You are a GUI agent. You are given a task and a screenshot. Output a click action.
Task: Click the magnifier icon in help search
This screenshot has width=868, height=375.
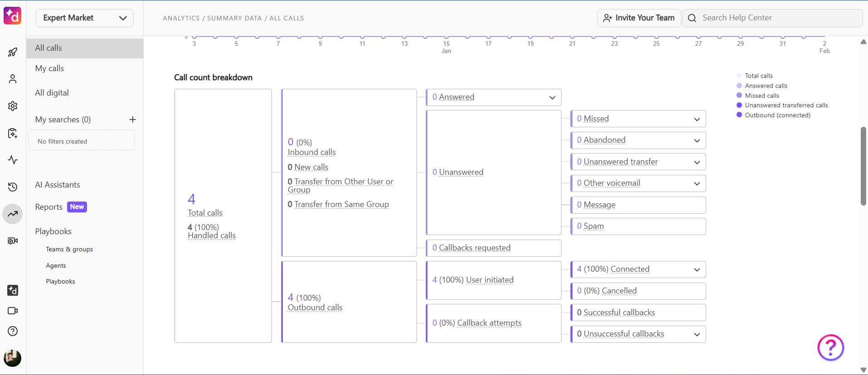(x=692, y=18)
